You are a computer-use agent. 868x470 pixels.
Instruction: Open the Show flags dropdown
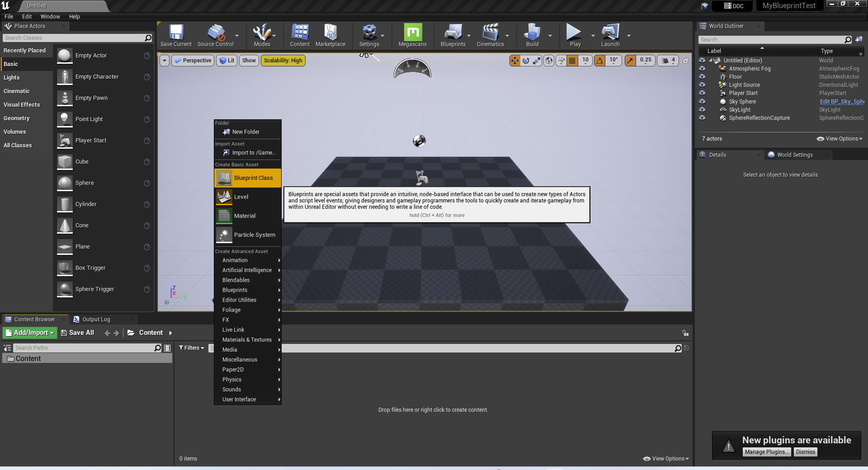[249, 61]
